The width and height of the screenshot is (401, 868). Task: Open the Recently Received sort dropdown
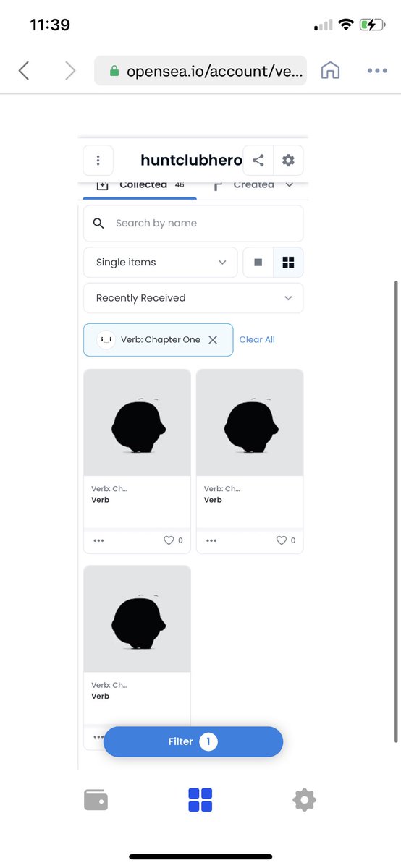(x=193, y=298)
